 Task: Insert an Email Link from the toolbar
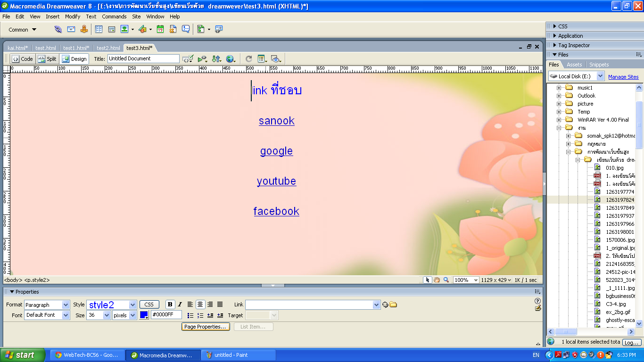[71, 29]
